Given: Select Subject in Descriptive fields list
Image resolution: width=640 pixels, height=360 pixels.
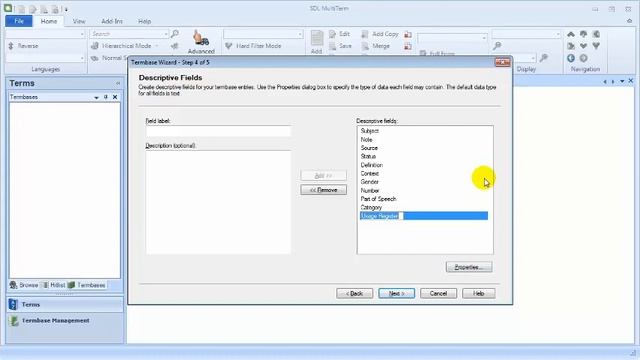Looking at the screenshot, I should (x=370, y=131).
